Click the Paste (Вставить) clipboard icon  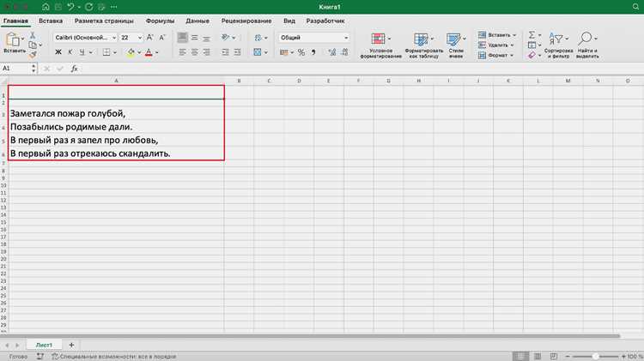pos(13,40)
